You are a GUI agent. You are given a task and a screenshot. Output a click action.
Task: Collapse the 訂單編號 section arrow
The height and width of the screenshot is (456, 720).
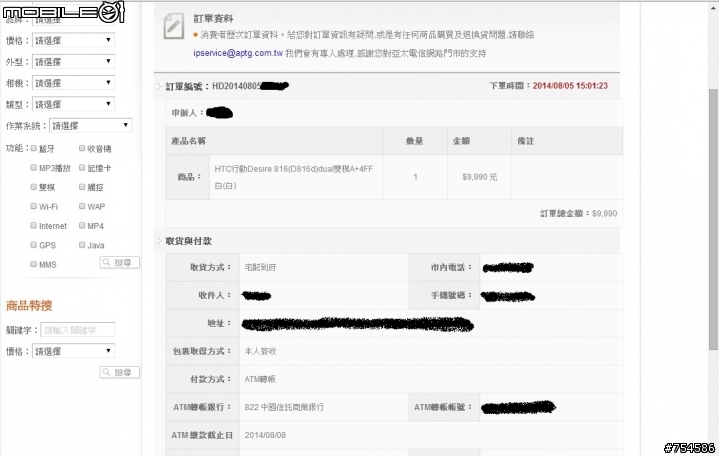tap(159, 86)
